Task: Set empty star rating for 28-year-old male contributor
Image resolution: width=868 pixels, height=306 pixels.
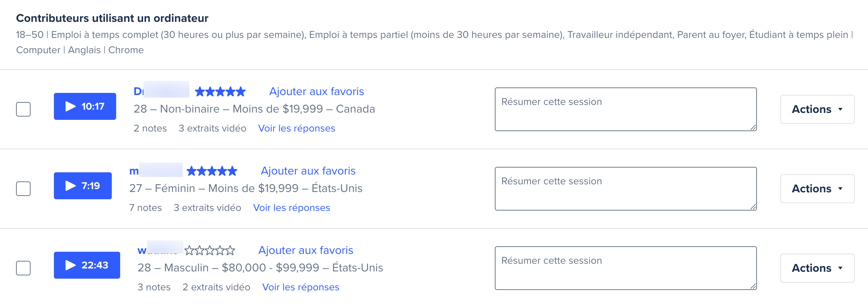Action: [210, 250]
